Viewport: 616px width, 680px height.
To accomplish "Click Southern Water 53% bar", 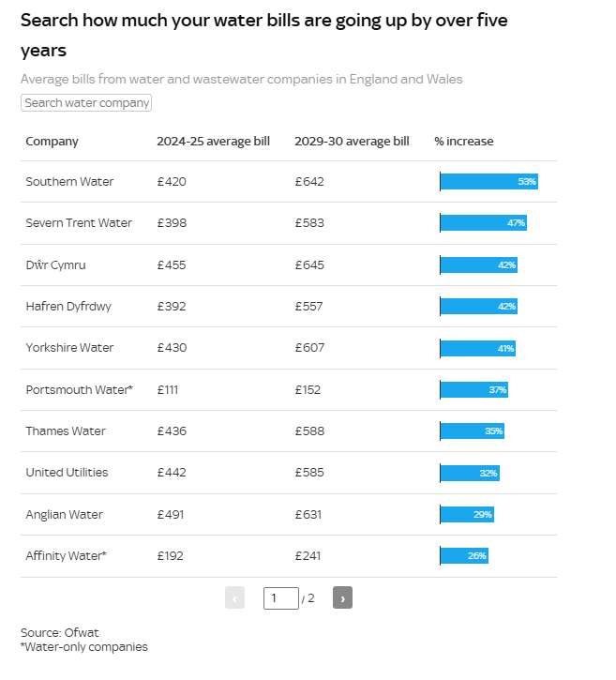I will (489, 181).
